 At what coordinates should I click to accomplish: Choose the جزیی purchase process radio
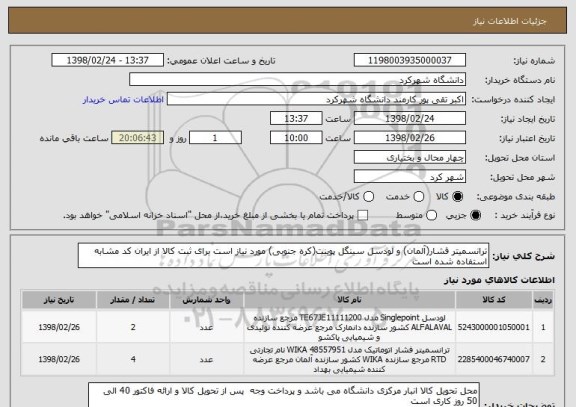pyautogui.click(x=475, y=216)
